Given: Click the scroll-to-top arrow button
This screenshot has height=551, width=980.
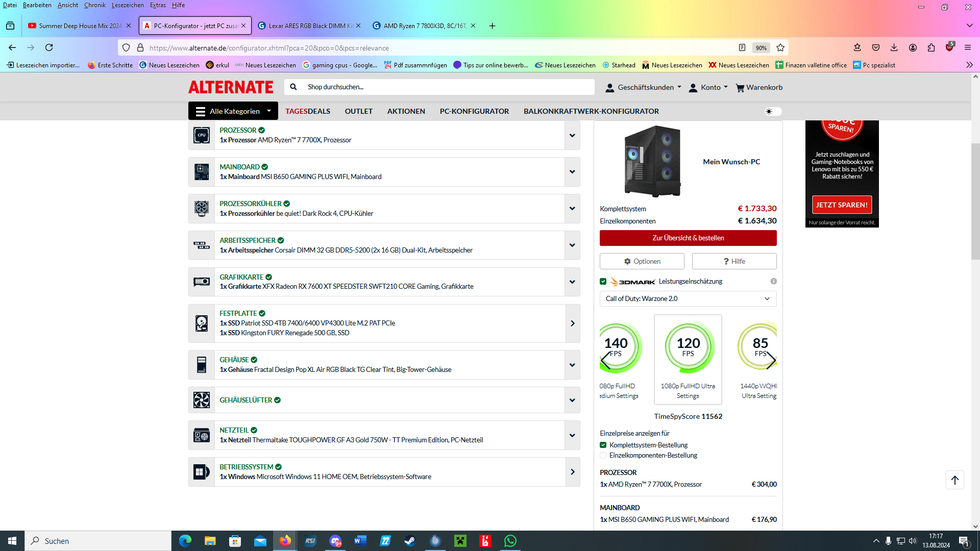Looking at the screenshot, I should click(955, 480).
